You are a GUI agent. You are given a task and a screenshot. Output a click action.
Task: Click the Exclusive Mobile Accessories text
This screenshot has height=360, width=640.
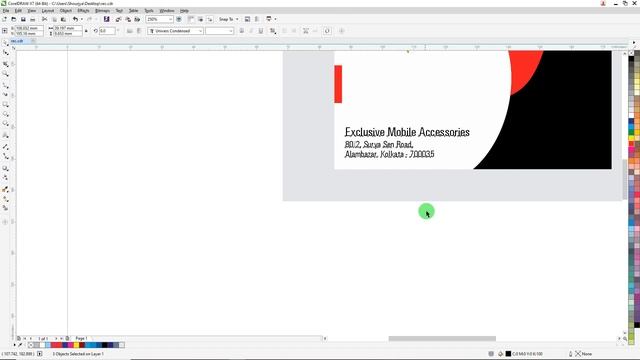point(407,132)
